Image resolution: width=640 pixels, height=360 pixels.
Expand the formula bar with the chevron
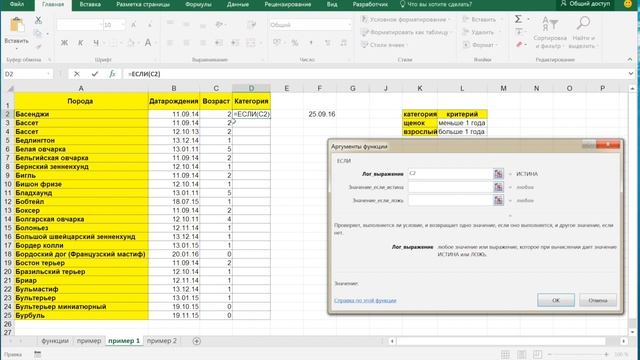pyautogui.click(x=631, y=74)
